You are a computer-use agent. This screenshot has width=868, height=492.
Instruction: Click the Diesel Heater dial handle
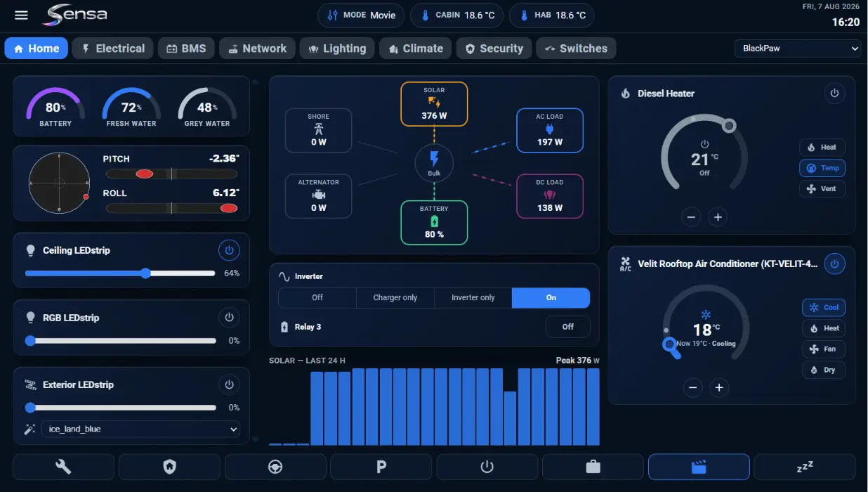[730, 126]
